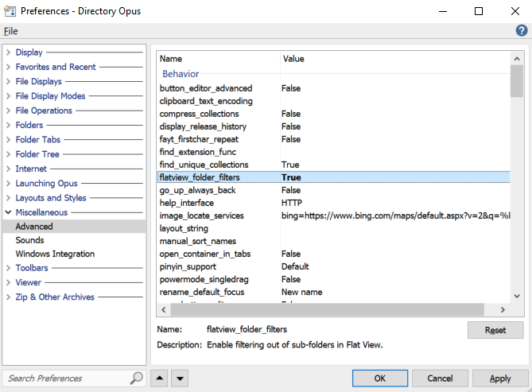Screen dimensions: 532x392
Task: Click horizontal scrollbar right arrow
Action: (503, 309)
